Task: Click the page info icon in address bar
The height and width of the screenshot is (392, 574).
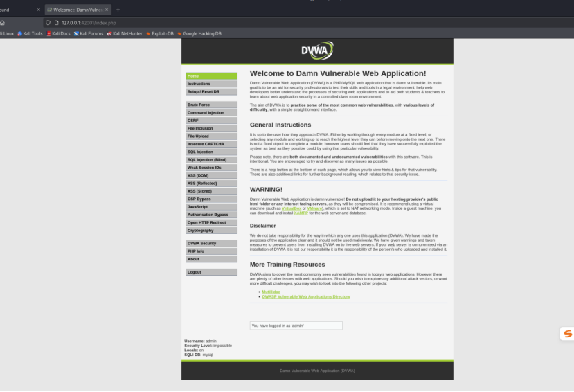Action: (56, 23)
